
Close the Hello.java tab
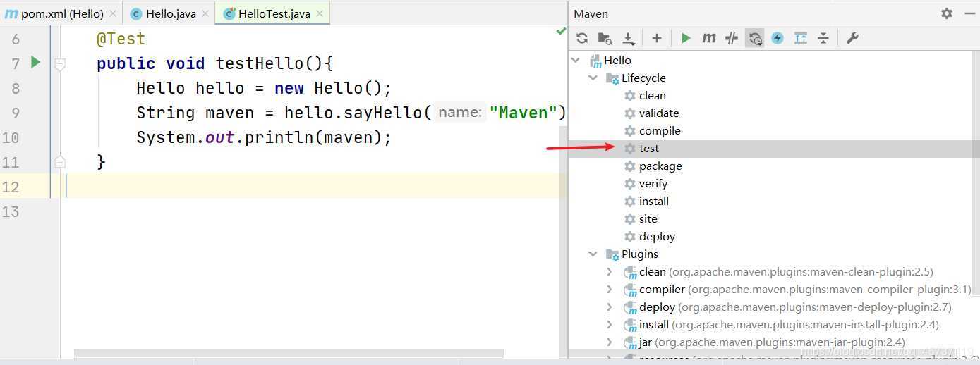[x=205, y=13]
